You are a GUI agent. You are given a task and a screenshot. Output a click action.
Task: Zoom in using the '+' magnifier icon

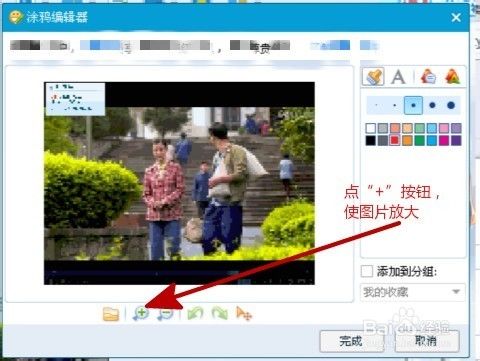tap(141, 314)
